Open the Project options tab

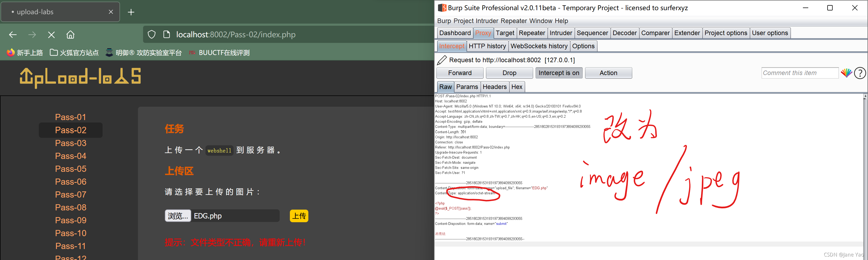(725, 33)
